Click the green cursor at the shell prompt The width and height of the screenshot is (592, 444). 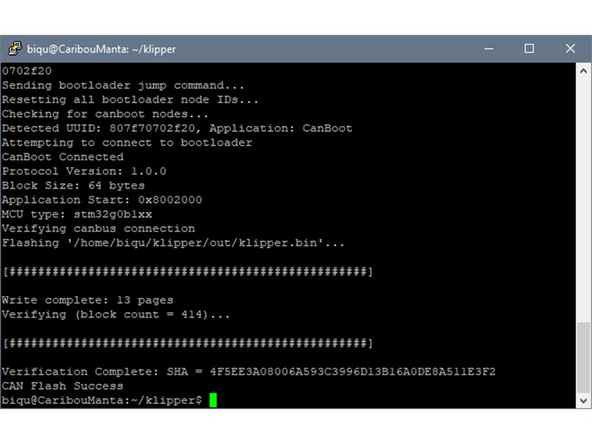213,400
